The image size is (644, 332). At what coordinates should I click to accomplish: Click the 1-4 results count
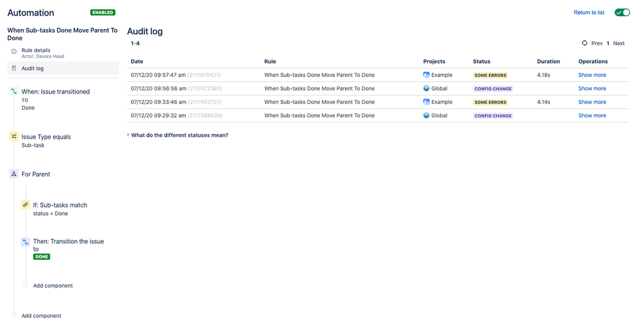135,43
